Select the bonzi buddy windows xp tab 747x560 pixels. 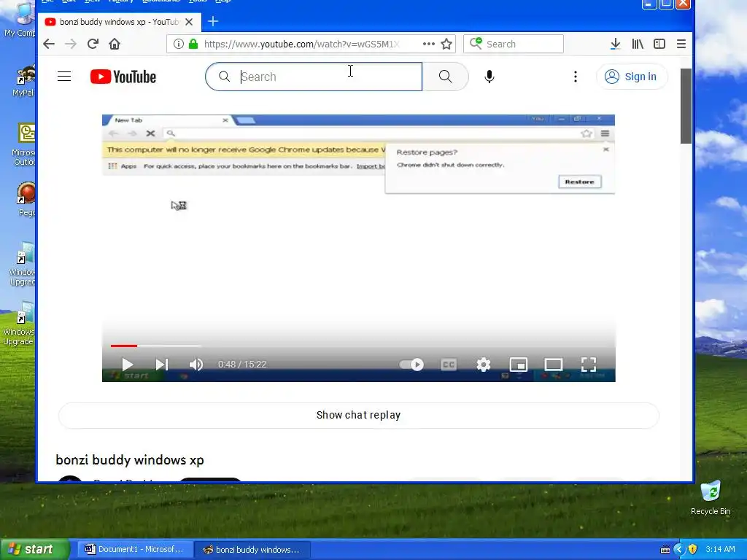[x=119, y=22]
